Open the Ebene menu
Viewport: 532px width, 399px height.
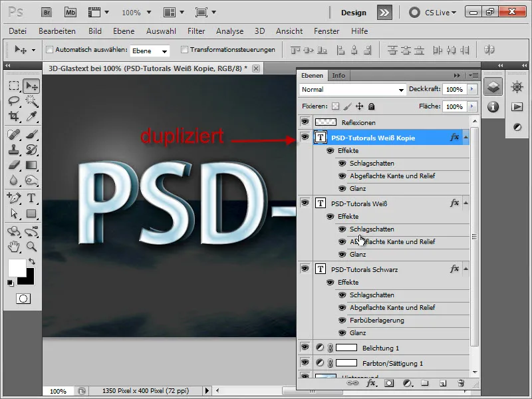(124, 31)
